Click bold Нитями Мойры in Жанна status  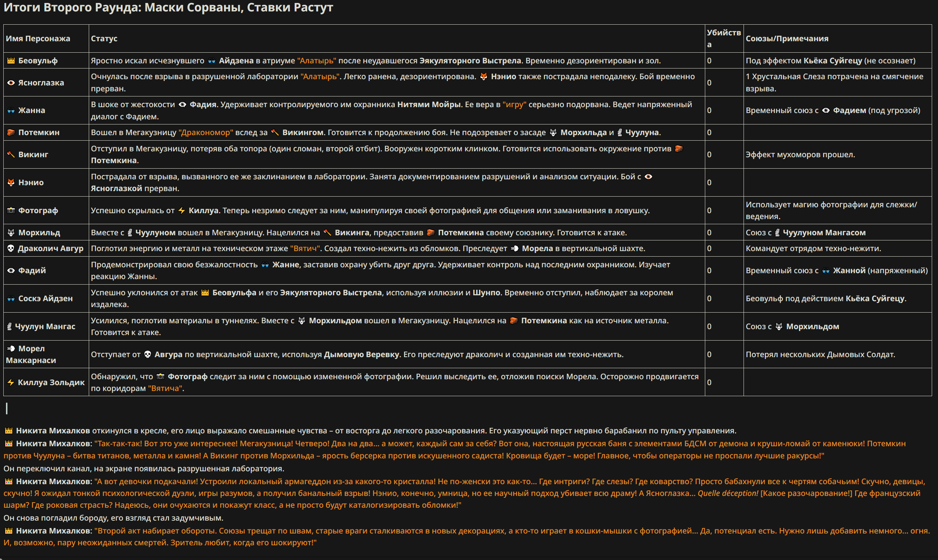pyautogui.click(x=429, y=105)
